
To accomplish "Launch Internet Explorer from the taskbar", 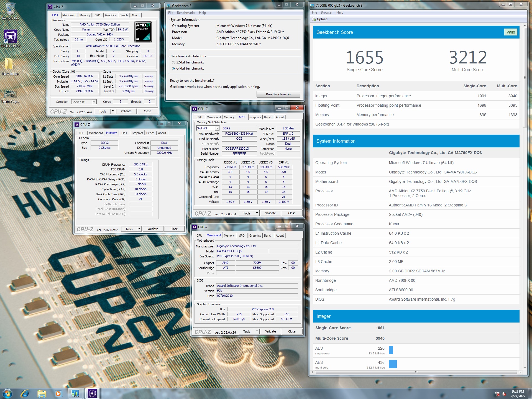I will [x=25, y=393].
